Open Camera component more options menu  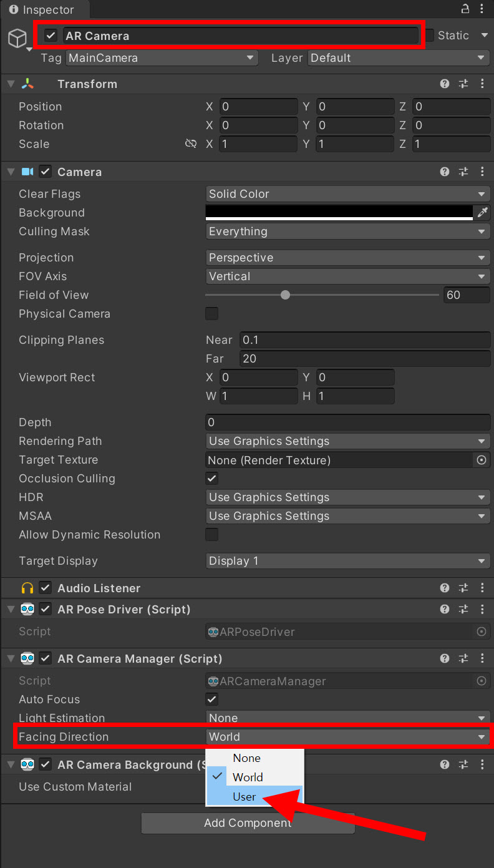[482, 172]
